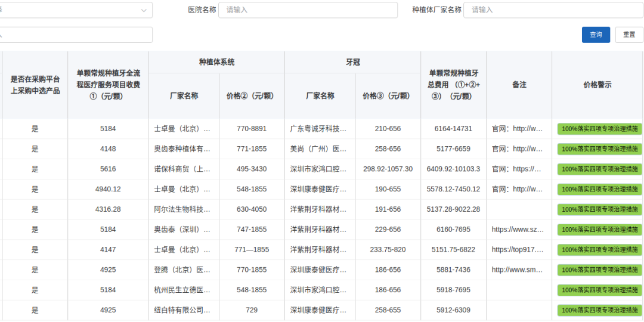Follow the http://www.sm... remark link
Screen dimensions: 644x322
[518, 270]
